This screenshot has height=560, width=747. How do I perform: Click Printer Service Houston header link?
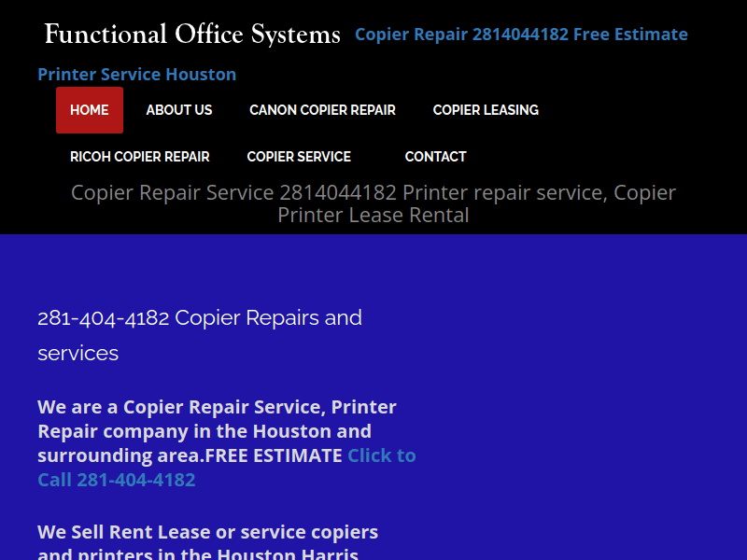click(x=136, y=75)
